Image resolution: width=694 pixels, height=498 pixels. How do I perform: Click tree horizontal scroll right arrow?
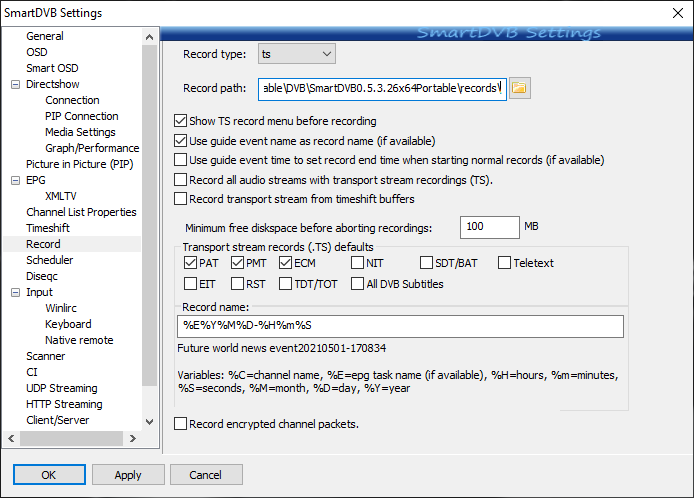coord(132,439)
